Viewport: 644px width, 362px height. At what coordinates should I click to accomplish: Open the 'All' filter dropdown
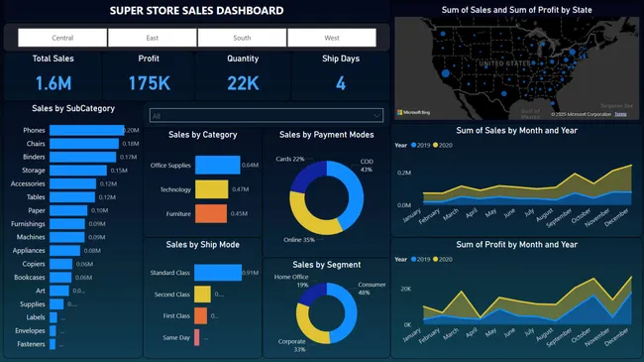[267, 116]
